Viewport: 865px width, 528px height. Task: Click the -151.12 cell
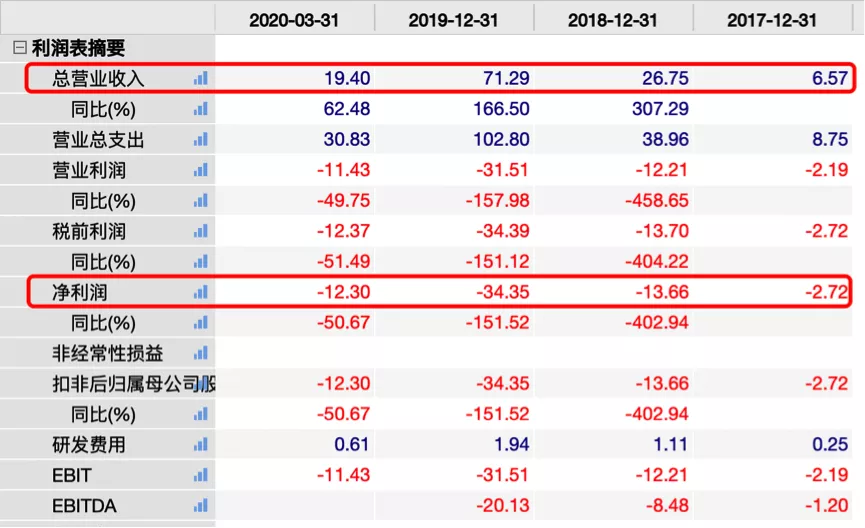tap(498, 261)
